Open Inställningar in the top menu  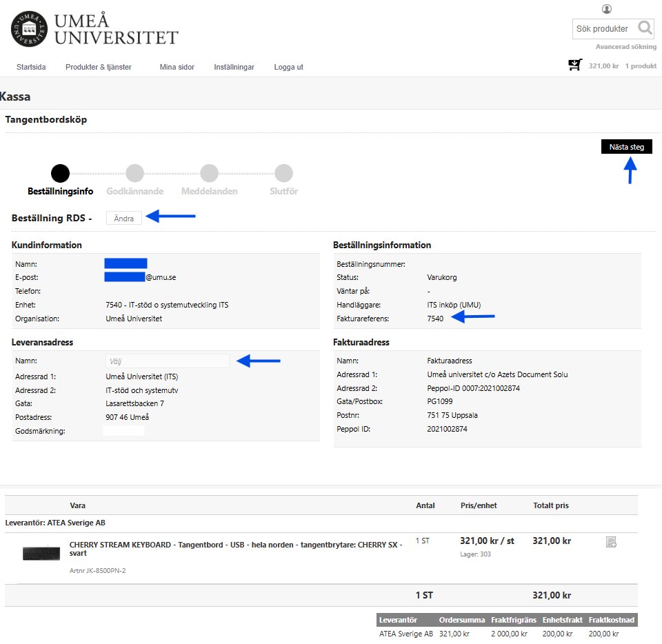coord(234,67)
